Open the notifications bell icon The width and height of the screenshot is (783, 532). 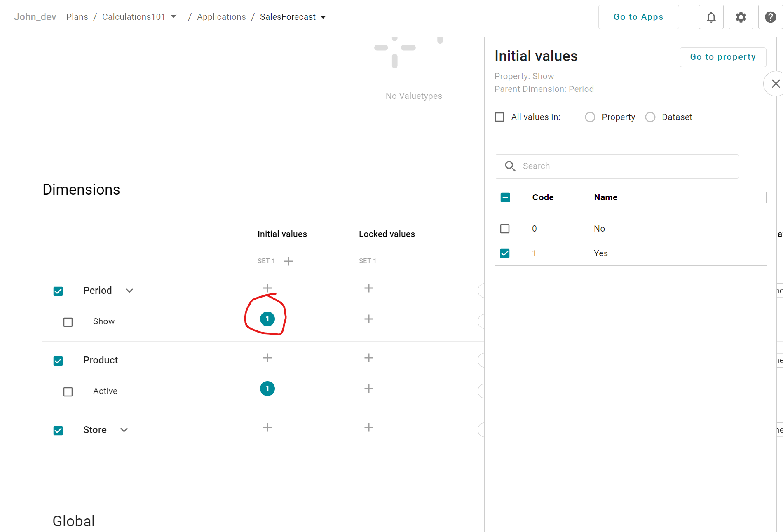tap(711, 17)
